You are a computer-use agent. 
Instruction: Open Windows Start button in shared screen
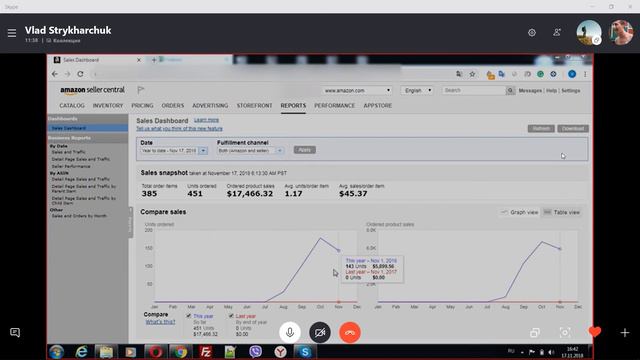[x=57, y=352]
